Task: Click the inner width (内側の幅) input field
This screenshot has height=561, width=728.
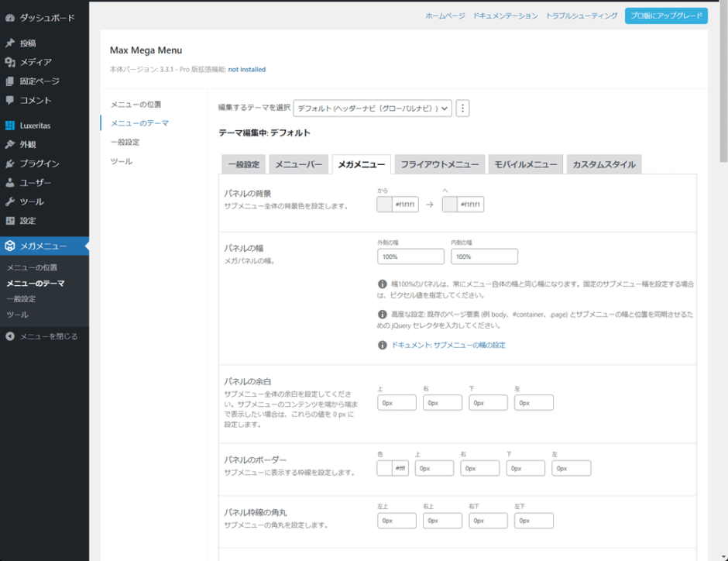Action: coord(484,256)
